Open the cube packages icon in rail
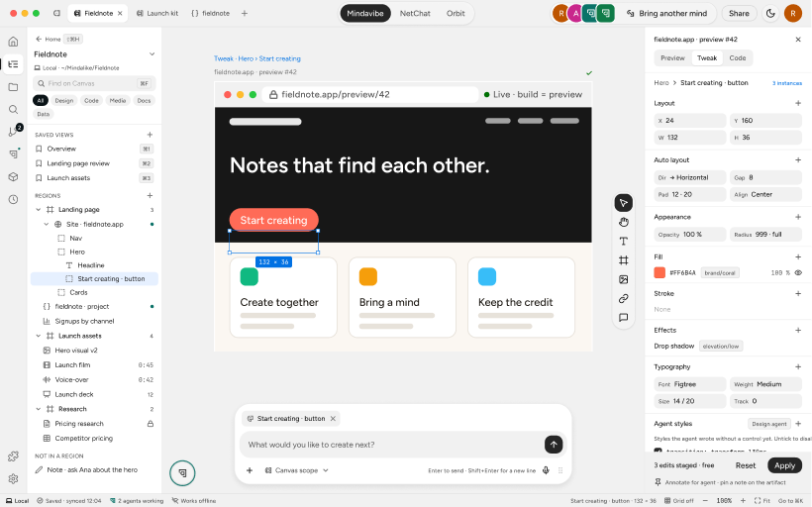This screenshot has width=812, height=507. tap(14, 176)
